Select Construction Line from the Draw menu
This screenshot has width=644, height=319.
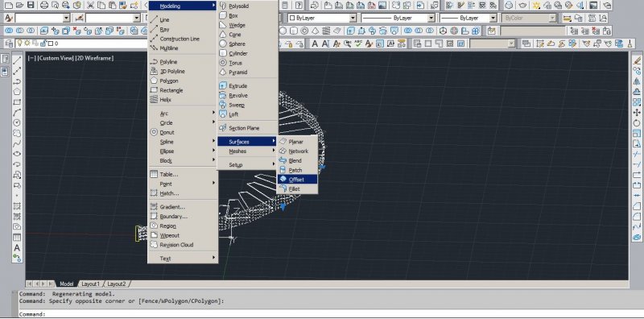click(x=183, y=39)
